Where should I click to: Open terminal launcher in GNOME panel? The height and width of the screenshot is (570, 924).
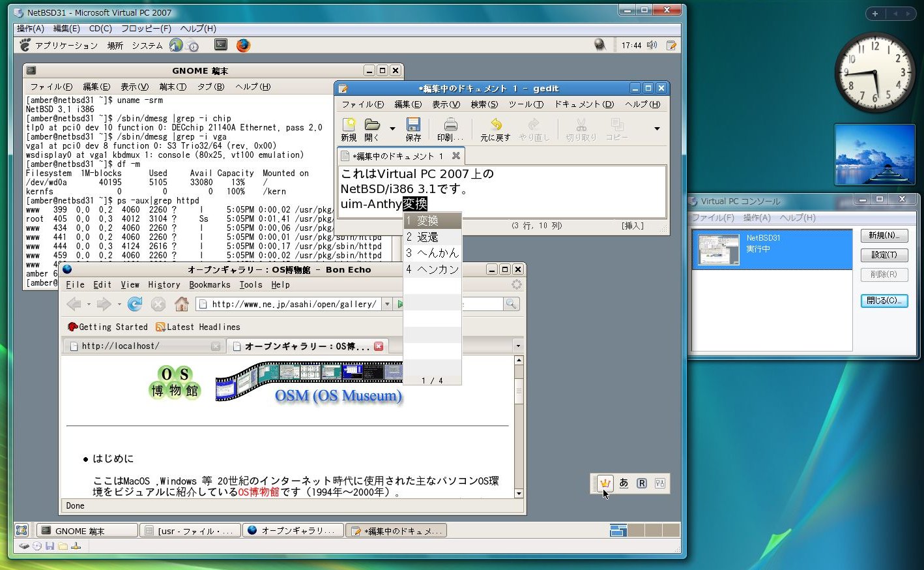(221, 45)
